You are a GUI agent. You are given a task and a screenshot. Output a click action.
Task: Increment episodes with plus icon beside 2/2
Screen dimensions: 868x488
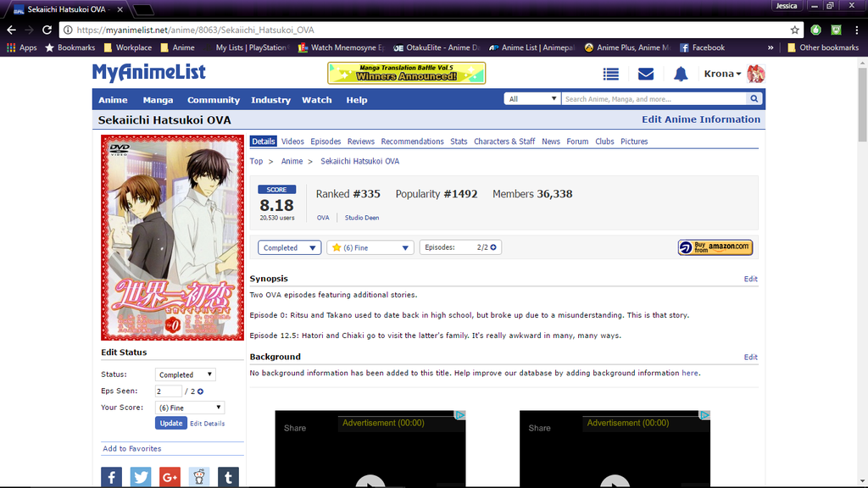(x=493, y=247)
